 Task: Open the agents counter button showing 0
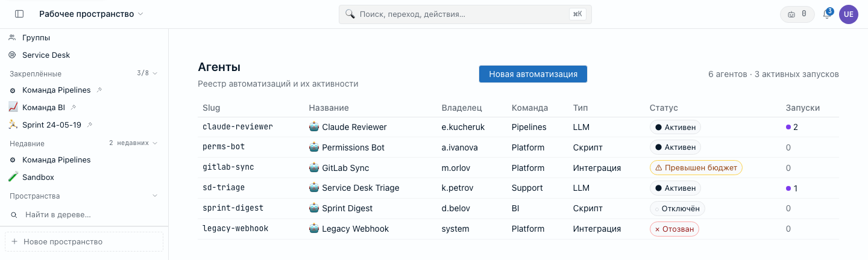tap(797, 14)
